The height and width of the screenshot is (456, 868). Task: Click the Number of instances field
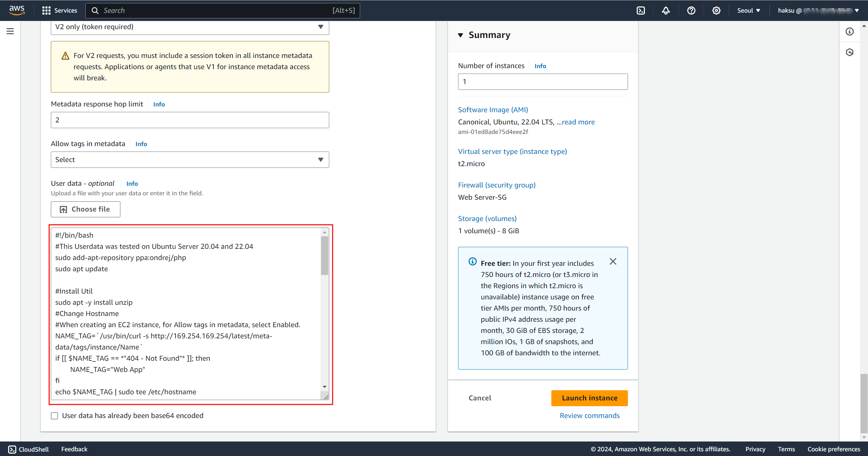tap(542, 82)
